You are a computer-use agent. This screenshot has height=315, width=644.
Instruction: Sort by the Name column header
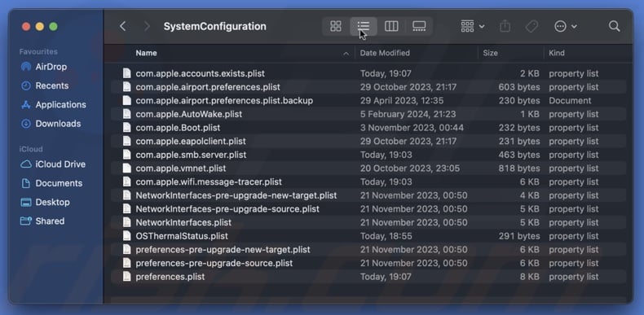(x=146, y=53)
